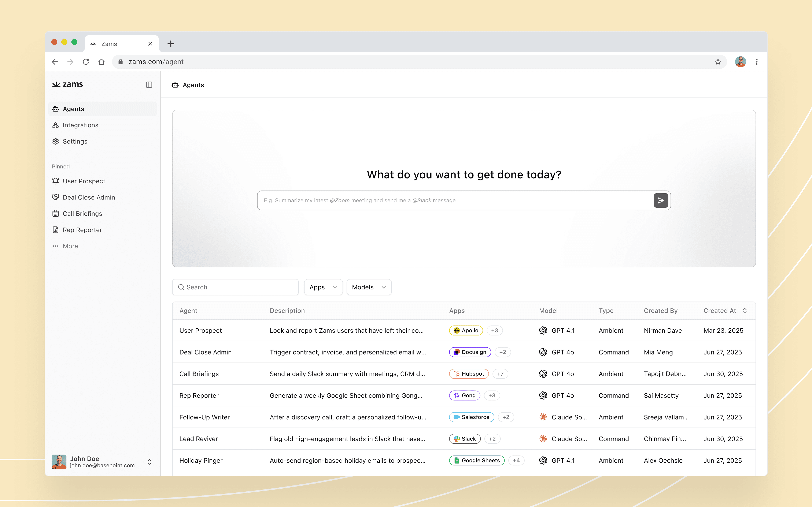This screenshot has width=812, height=507.
Task: Go to Integrations in the sidebar
Action: pos(80,125)
